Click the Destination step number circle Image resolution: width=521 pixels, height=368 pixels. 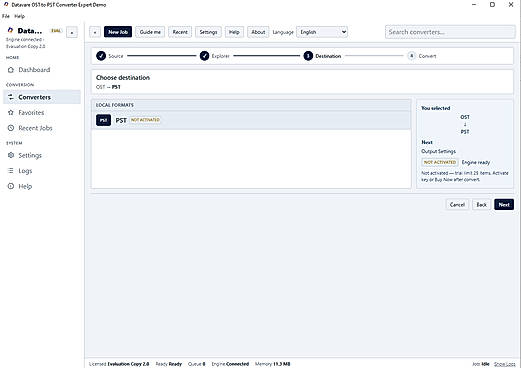coord(308,56)
